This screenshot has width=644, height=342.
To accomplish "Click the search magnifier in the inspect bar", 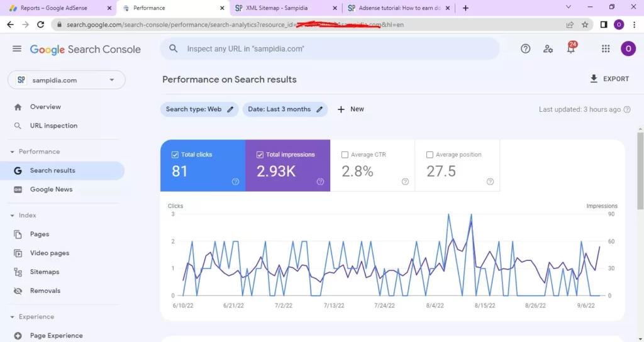I will point(174,48).
